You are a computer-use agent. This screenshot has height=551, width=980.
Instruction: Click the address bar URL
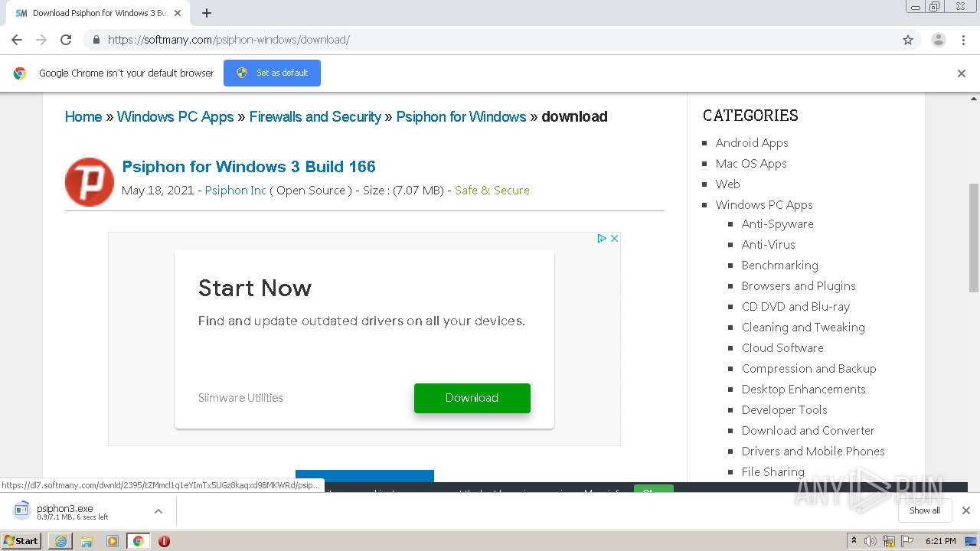(x=228, y=40)
